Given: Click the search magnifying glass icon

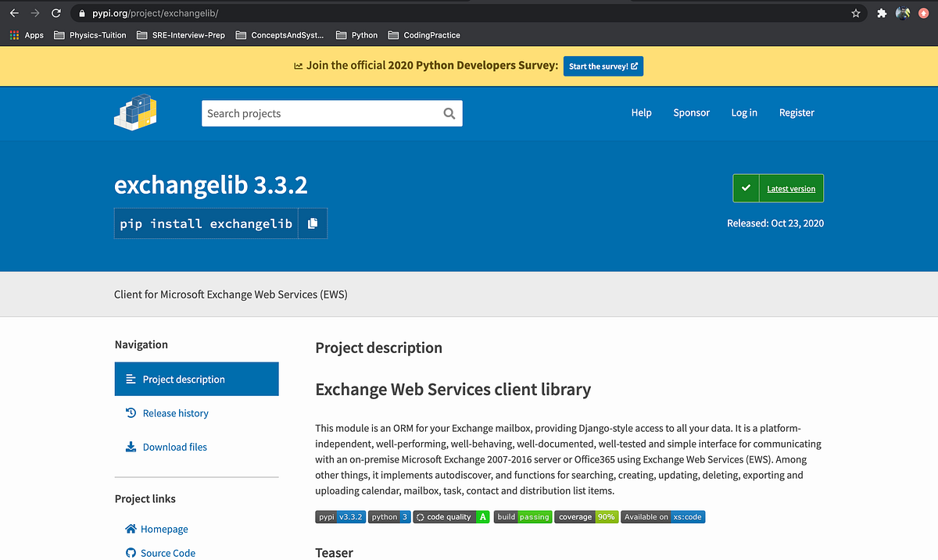Looking at the screenshot, I should (x=449, y=113).
